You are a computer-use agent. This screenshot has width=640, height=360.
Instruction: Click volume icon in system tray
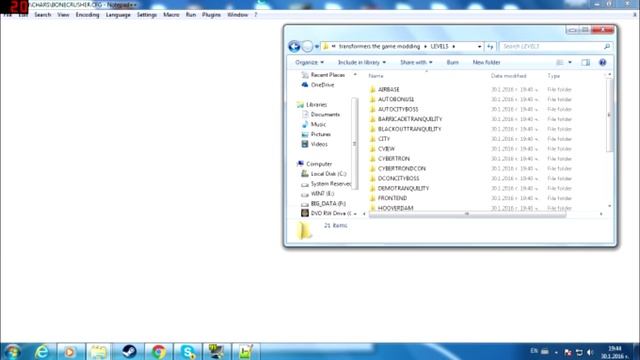590,352
